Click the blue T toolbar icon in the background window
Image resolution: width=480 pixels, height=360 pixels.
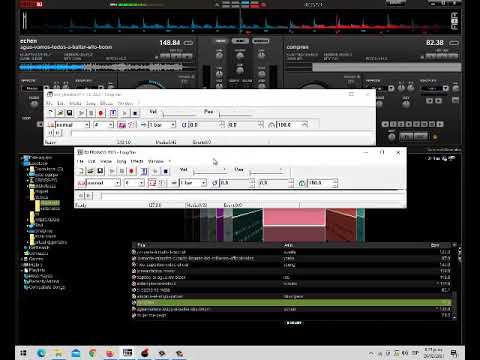point(113,113)
